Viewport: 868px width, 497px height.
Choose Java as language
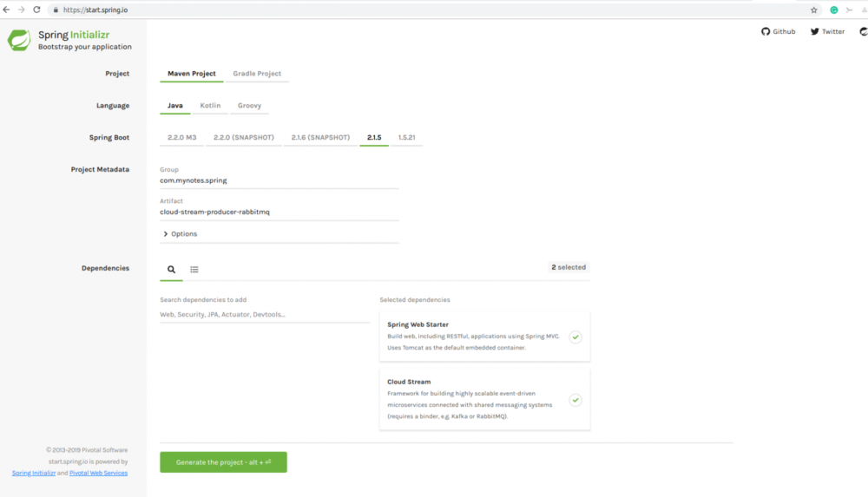pos(175,106)
